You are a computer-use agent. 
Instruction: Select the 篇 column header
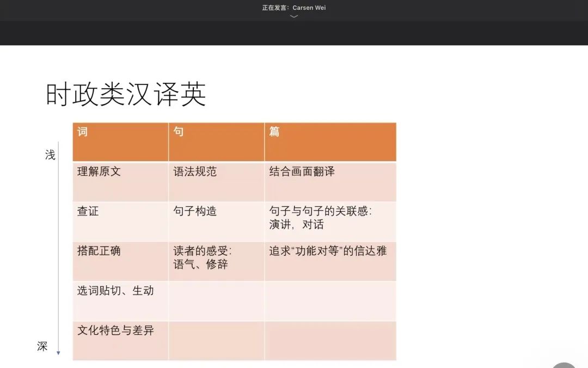pos(330,142)
